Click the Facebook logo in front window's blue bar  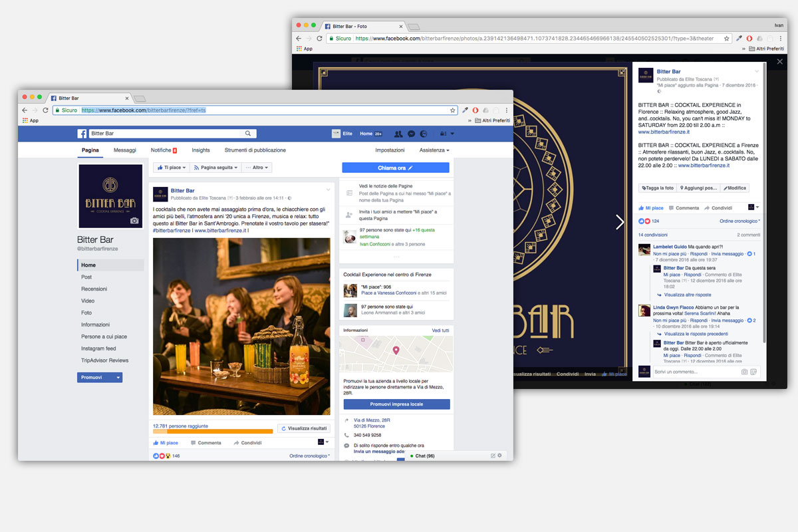[x=82, y=134]
